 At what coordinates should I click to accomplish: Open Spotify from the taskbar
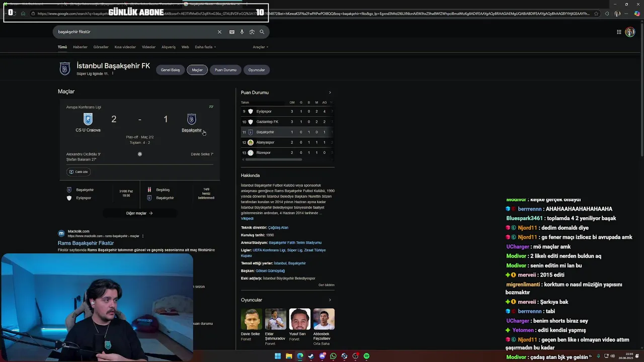pos(366,356)
